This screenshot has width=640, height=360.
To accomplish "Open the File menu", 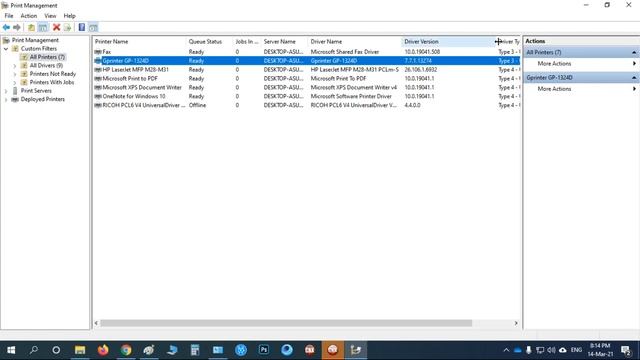I will coord(9,16).
